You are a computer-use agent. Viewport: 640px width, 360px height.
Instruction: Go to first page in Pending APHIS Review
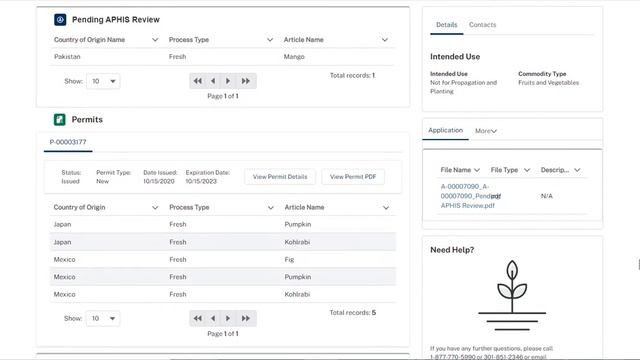click(198, 81)
